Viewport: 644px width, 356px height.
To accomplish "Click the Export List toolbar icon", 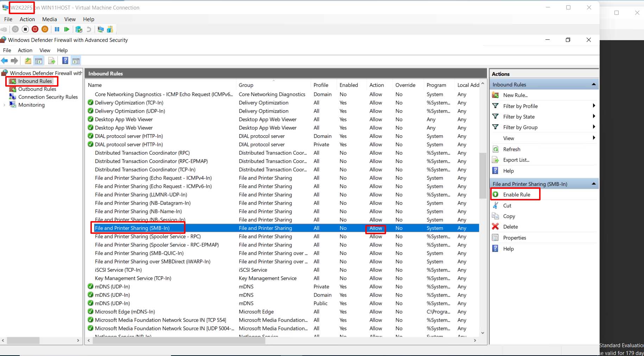I will [x=52, y=61].
